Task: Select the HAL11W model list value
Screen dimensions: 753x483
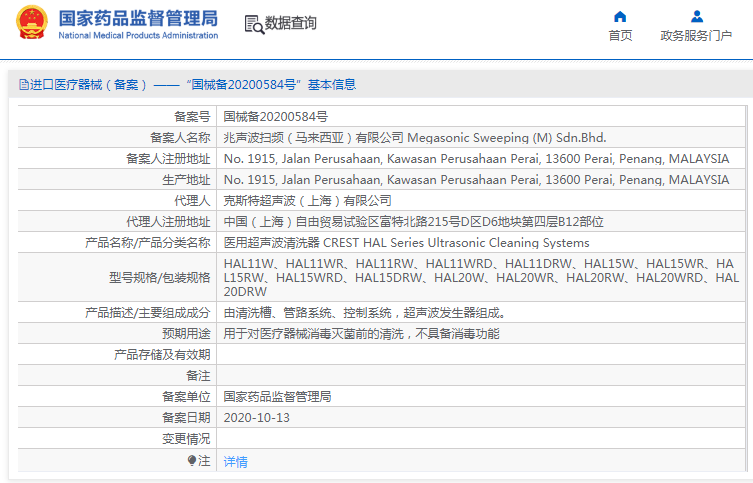Action: pos(481,278)
